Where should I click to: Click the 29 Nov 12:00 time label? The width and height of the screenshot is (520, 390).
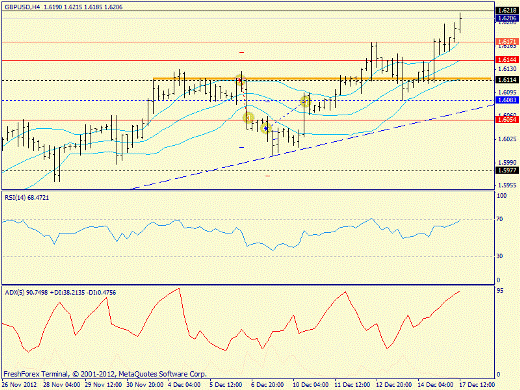[x=103, y=385]
